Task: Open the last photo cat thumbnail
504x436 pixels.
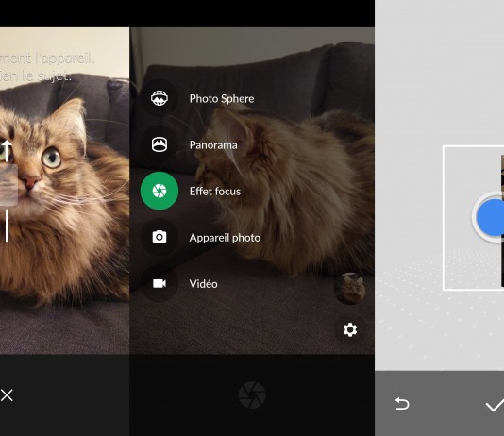Action: click(350, 288)
